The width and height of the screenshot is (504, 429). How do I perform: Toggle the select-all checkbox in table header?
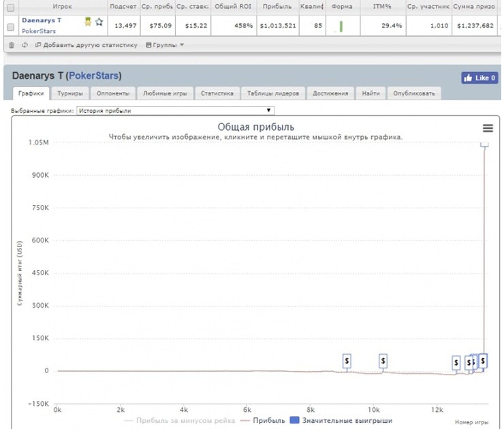pyautogui.click(x=10, y=6)
